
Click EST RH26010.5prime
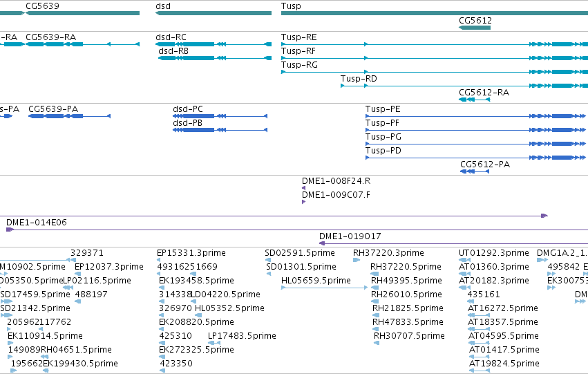point(406,295)
